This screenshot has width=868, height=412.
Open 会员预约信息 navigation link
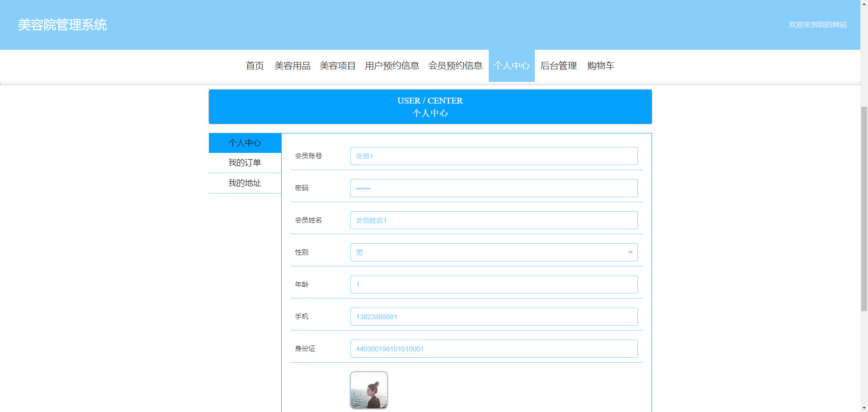click(455, 66)
